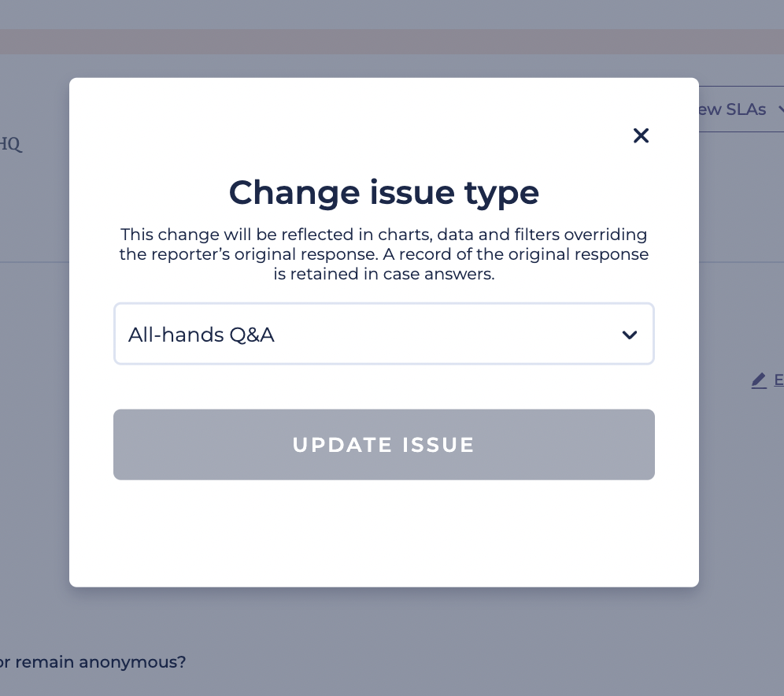
Task: Click the description paragraph about original response
Action: coord(383,254)
